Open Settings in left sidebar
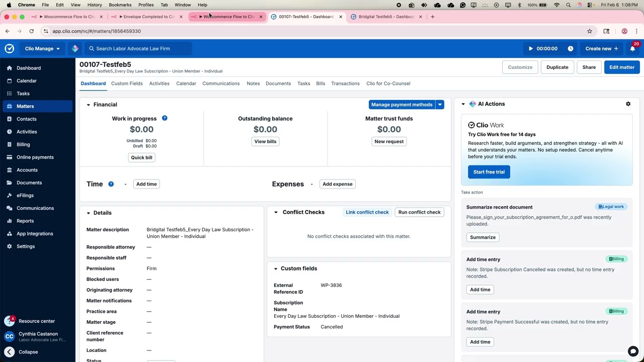This screenshot has height=362, width=644. (26, 246)
